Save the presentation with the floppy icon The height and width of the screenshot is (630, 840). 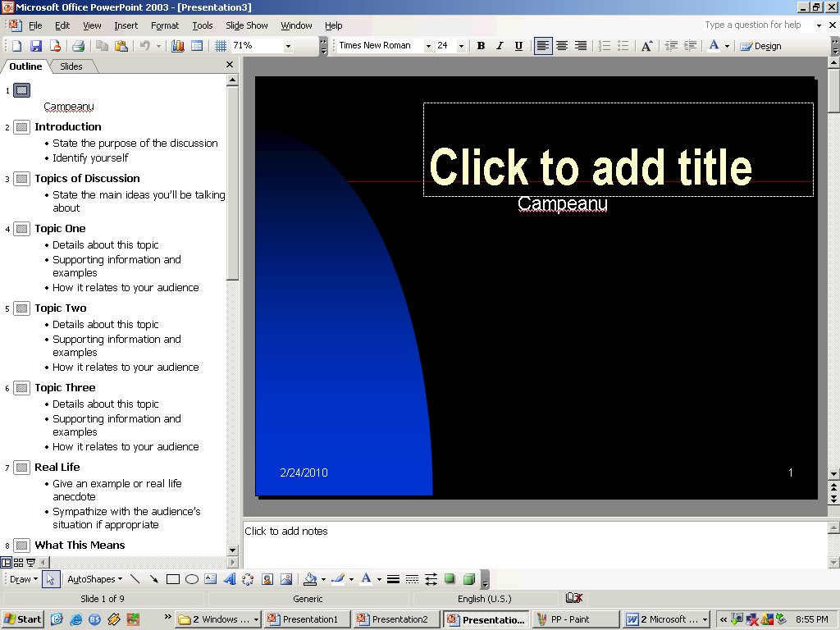pyautogui.click(x=36, y=46)
